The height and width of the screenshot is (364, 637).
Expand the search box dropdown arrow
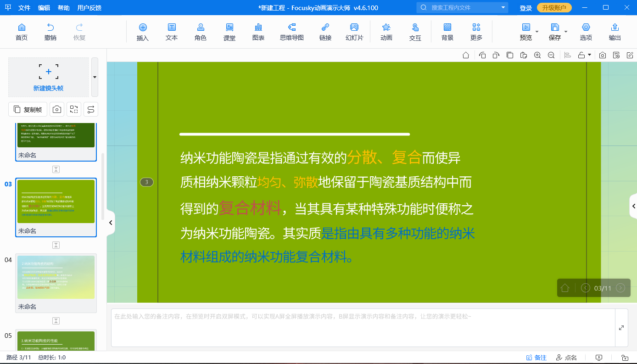pos(503,7)
